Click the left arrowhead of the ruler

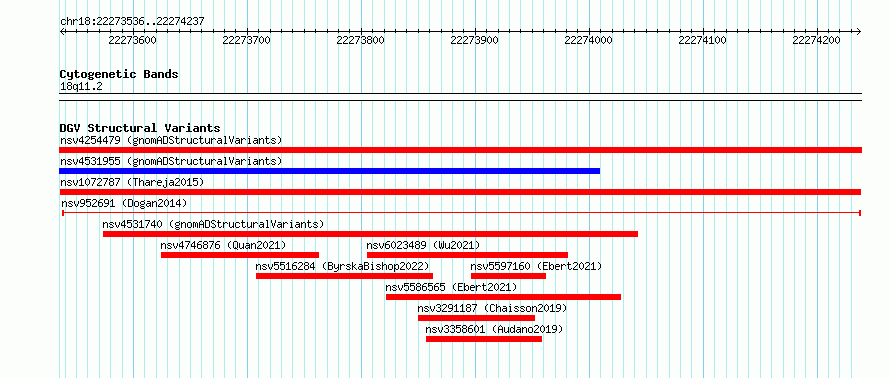62,32
